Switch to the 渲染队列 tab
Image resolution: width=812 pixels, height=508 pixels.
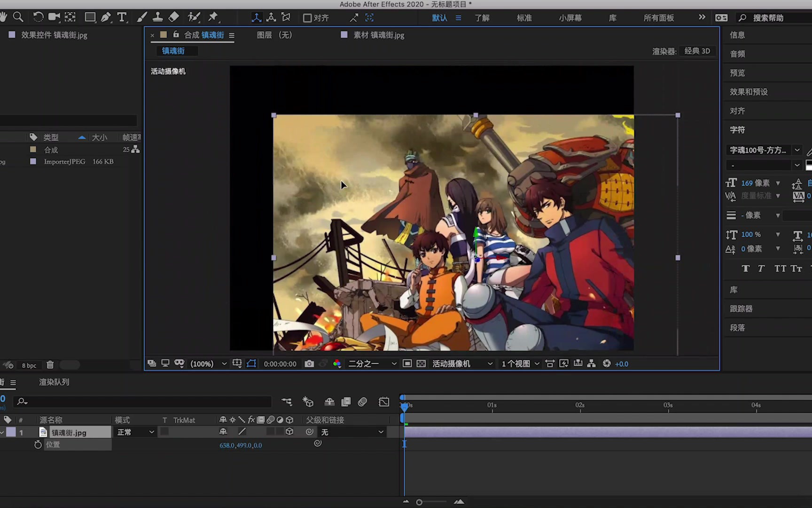[x=54, y=382]
